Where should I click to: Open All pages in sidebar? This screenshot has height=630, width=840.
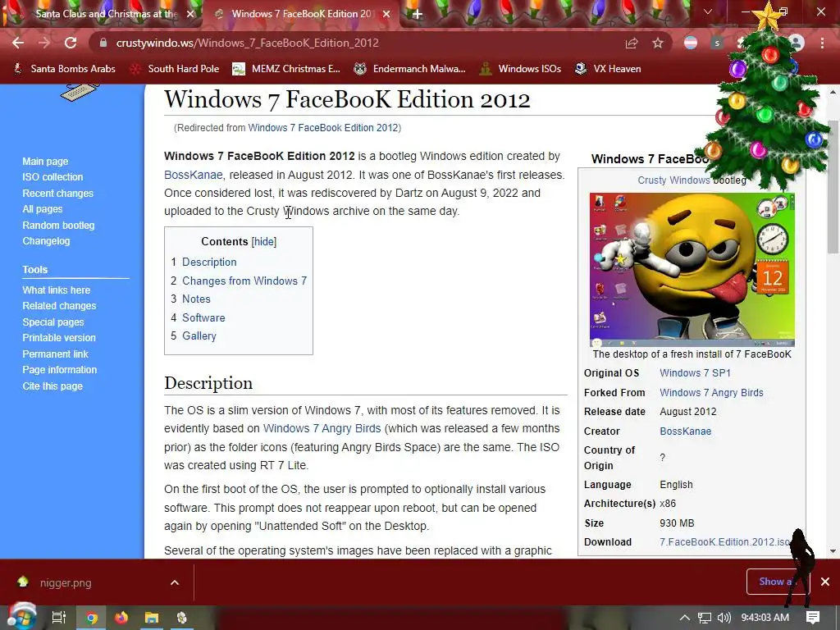pos(43,209)
